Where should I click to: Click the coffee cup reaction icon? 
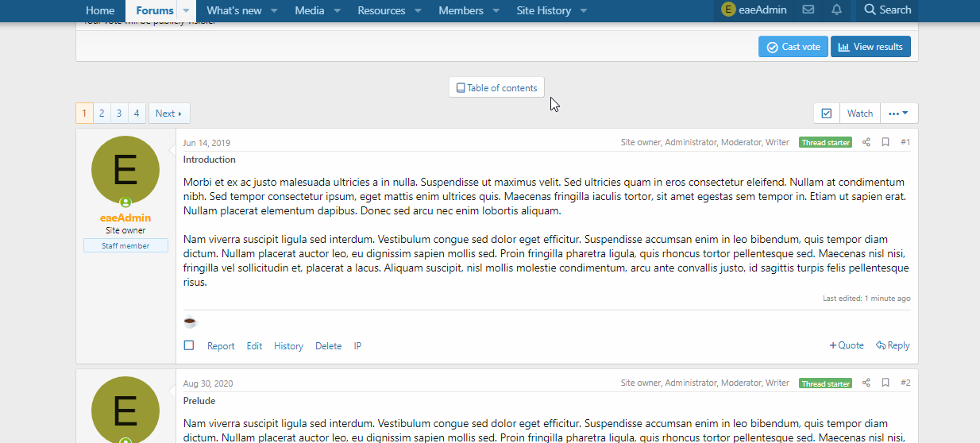190,322
